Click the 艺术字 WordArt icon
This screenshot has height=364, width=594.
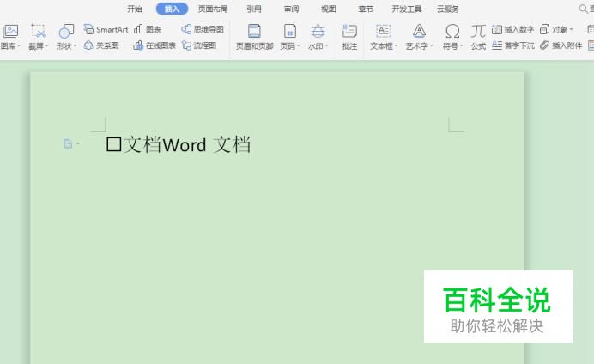click(x=419, y=31)
